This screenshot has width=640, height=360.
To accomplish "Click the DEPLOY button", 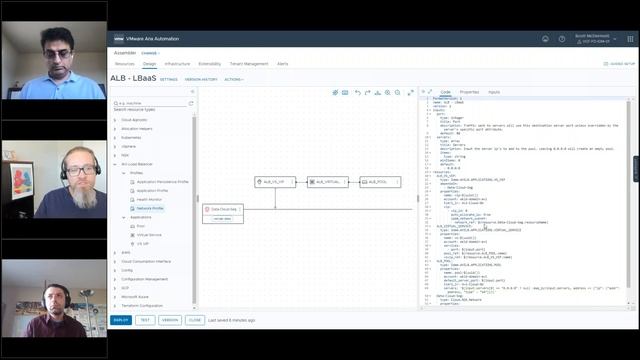I will [x=121, y=320].
